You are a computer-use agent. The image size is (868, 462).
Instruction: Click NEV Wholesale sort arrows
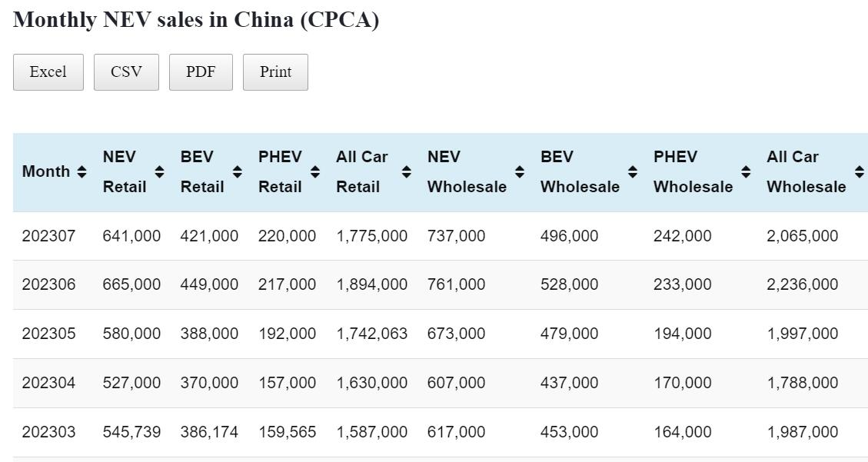tap(519, 172)
